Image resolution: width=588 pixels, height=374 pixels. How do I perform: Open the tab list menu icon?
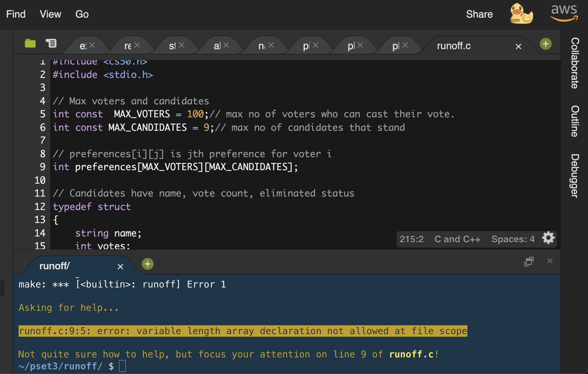tap(51, 43)
